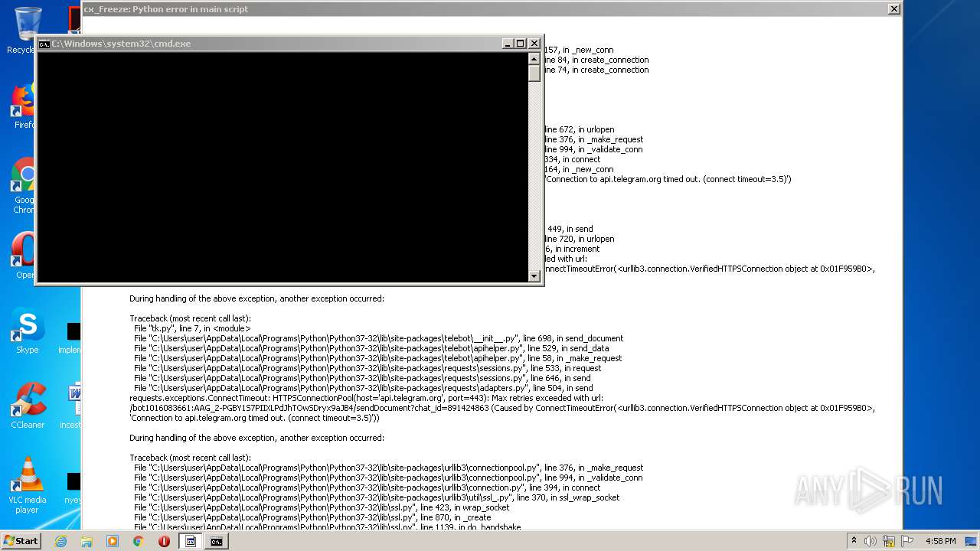Click the 'line 423, in wrap_socket' traceback line
Viewport: 980px width, 551px height.
point(322,507)
